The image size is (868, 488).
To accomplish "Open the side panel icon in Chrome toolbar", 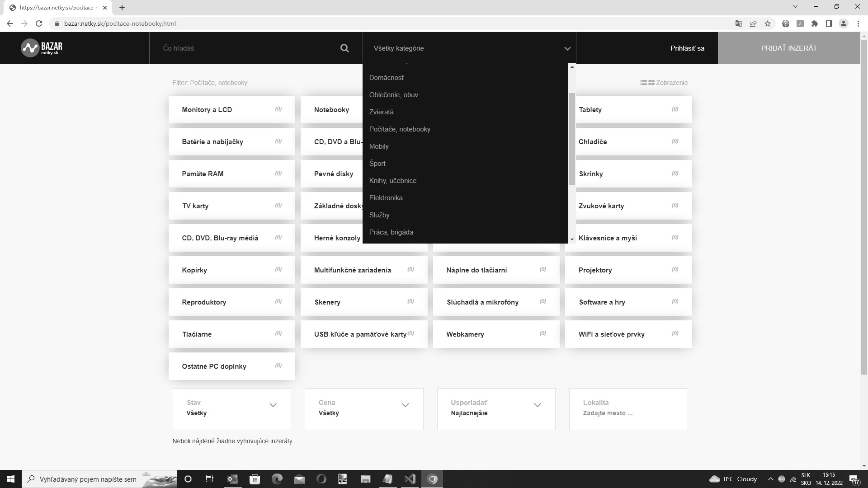I will [830, 23].
